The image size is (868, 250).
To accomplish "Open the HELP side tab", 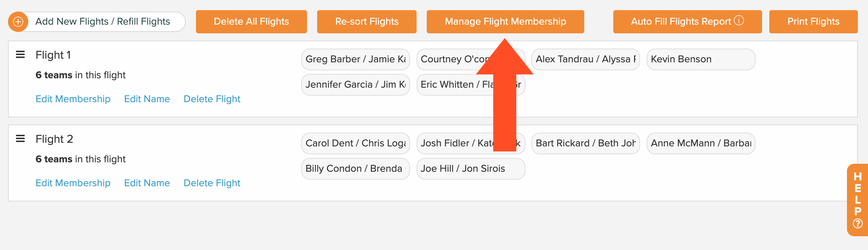I will (x=858, y=200).
